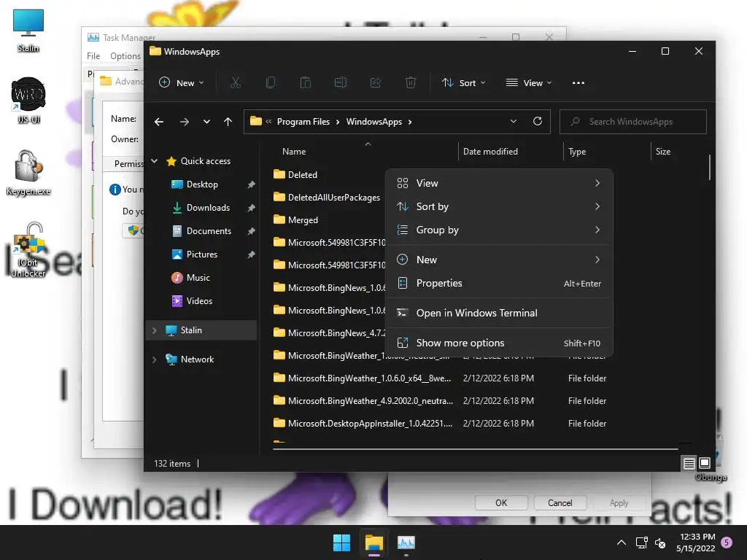Choose Show more options entry

[499, 343]
